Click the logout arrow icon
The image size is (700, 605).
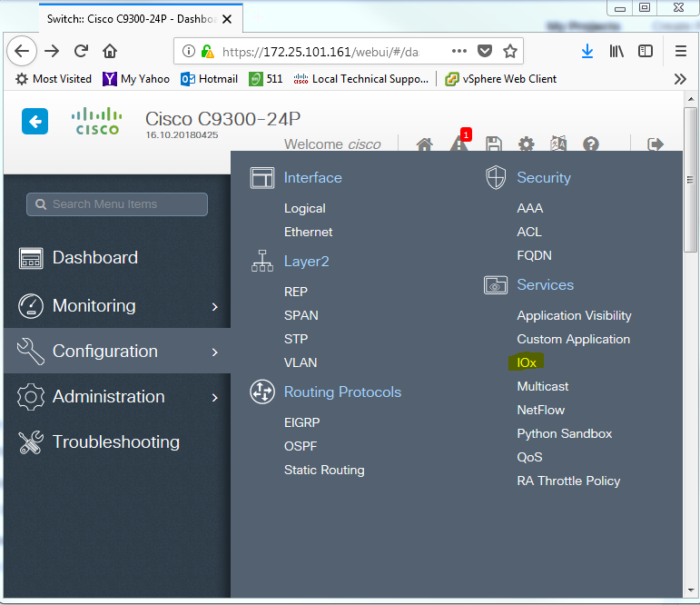click(655, 144)
